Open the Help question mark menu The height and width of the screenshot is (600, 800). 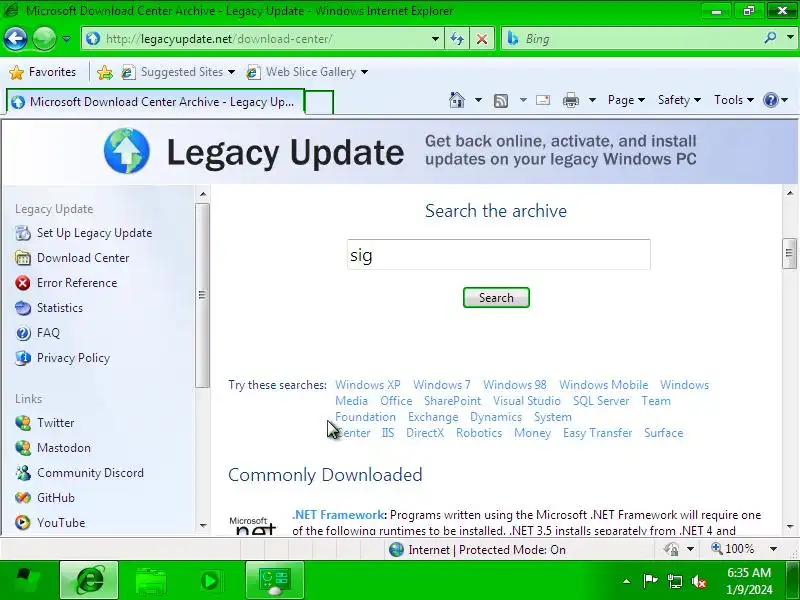click(x=776, y=100)
